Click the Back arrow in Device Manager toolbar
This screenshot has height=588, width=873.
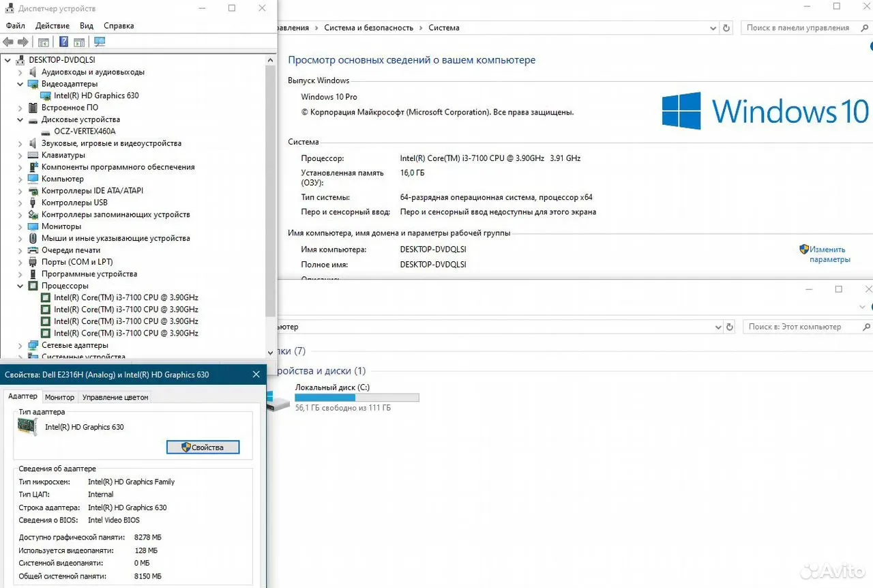8,42
